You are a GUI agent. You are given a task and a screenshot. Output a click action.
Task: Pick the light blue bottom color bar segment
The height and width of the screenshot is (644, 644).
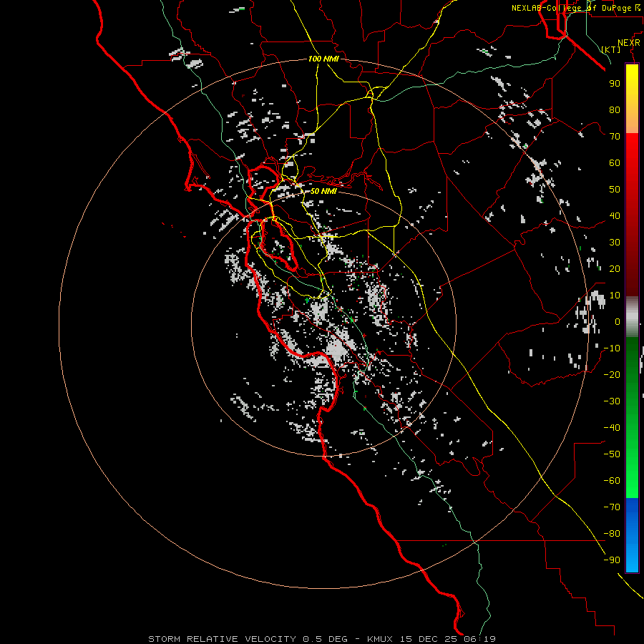tap(632, 559)
